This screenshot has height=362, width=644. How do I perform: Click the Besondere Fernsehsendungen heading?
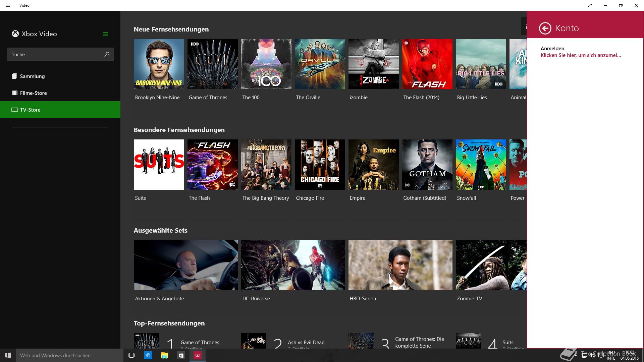[x=179, y=130]
